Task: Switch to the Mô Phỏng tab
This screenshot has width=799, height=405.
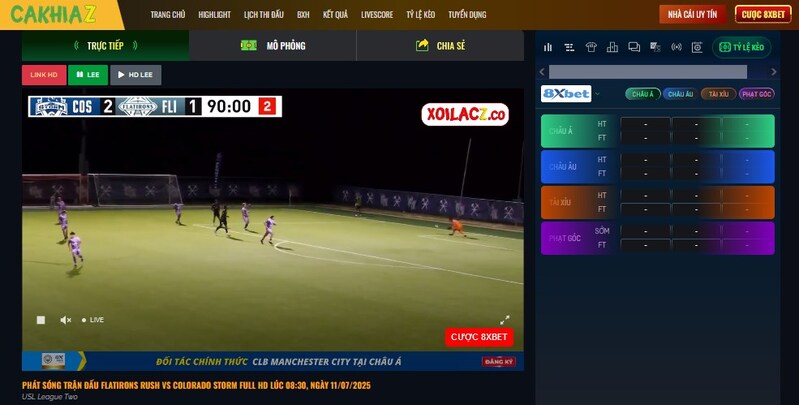Action: 273,45
